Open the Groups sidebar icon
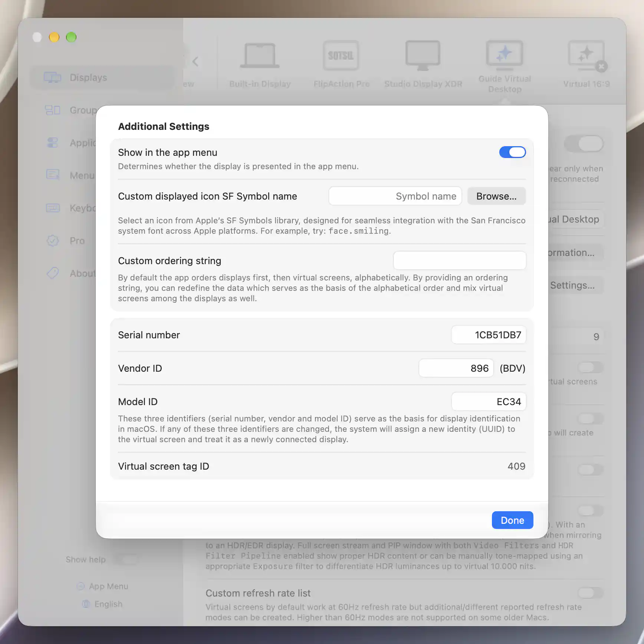Image resolution: width=644 pixels, height=644 pixels. pyautogui.click(x=52, y=110)
